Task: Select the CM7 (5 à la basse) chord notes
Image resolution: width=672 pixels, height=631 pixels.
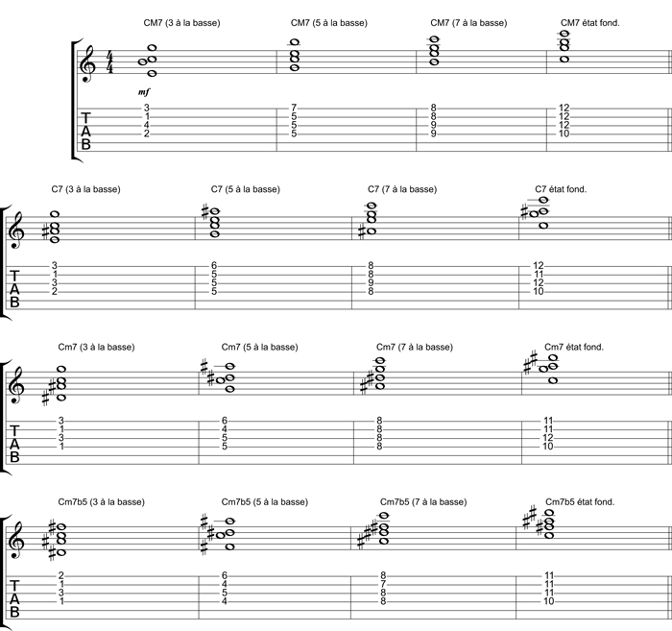Action: (294, 56)
